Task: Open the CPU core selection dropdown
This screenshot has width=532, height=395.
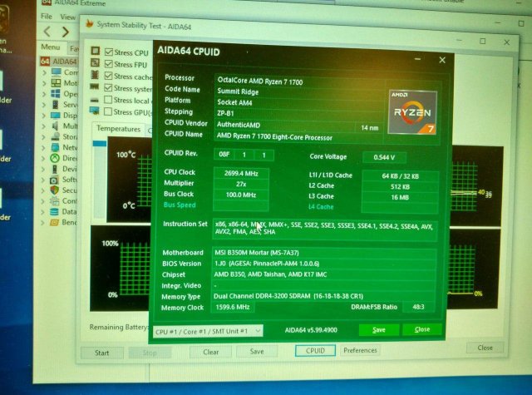Action: coord(209,331)
